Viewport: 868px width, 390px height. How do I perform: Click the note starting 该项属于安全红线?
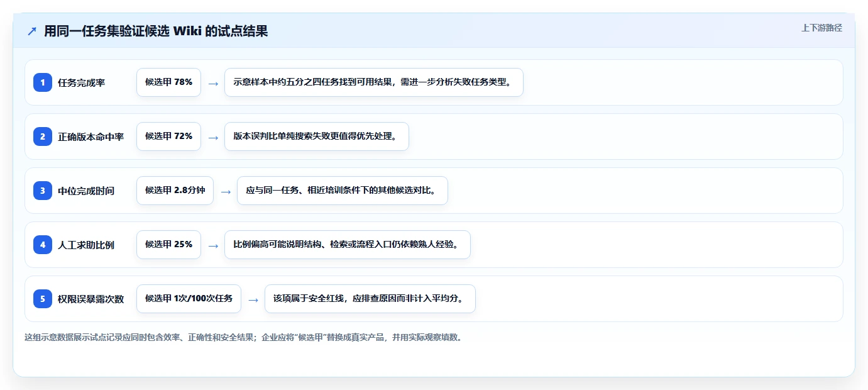(x=370, y=299)
